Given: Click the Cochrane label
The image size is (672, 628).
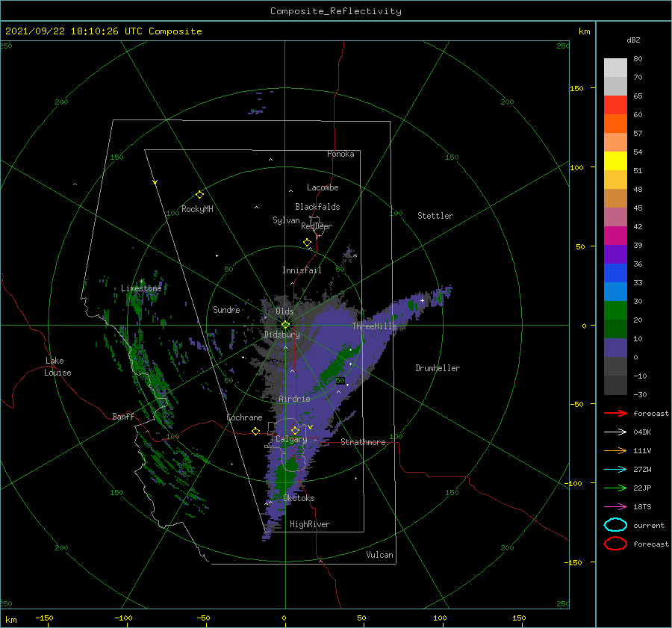Looking at the screenshot, I should 244,417.
